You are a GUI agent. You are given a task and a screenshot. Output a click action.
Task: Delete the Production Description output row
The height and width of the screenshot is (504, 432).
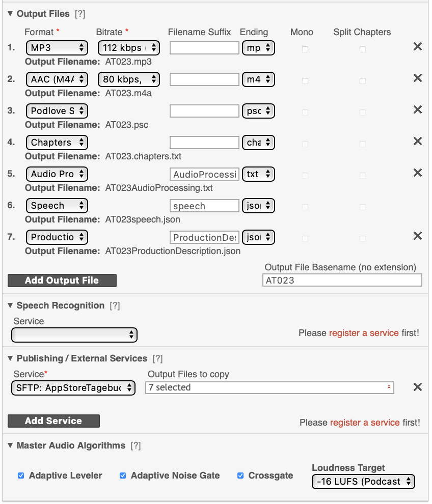click(x=418, y=236)
